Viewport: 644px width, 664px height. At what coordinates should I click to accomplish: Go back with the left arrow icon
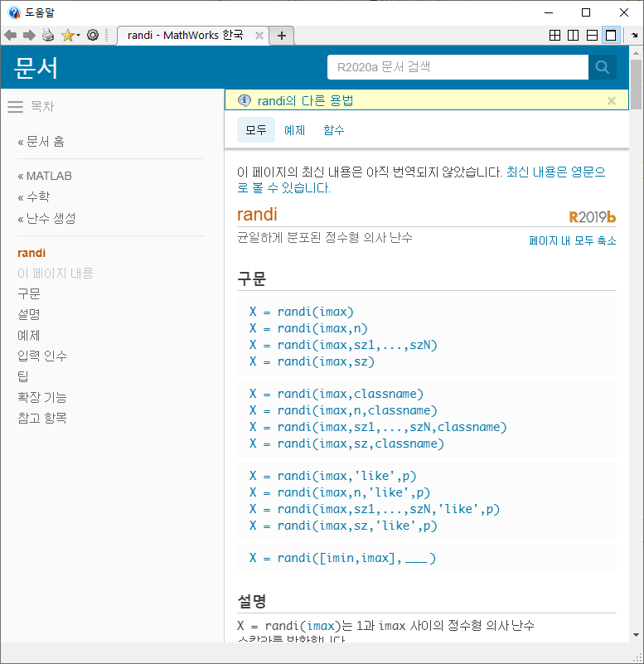click(10, 35)
